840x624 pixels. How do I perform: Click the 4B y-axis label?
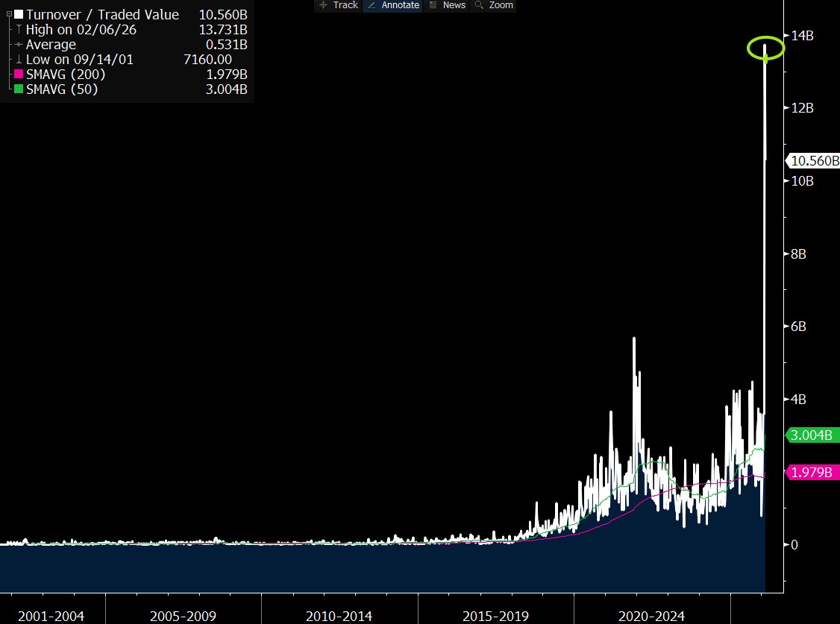[x=798, y=400]
